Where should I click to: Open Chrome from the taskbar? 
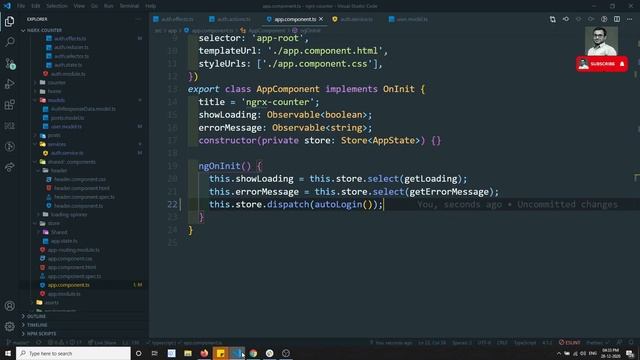(253, 353)
